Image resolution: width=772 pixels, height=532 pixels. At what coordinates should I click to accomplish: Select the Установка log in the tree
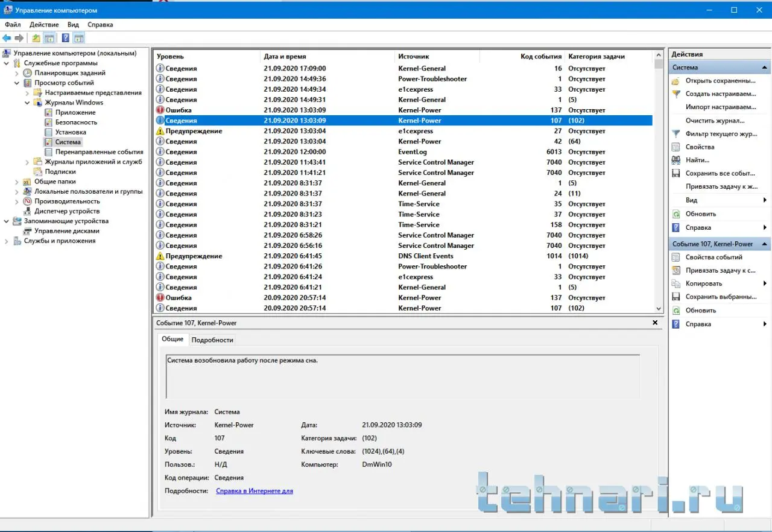(71, 132)
